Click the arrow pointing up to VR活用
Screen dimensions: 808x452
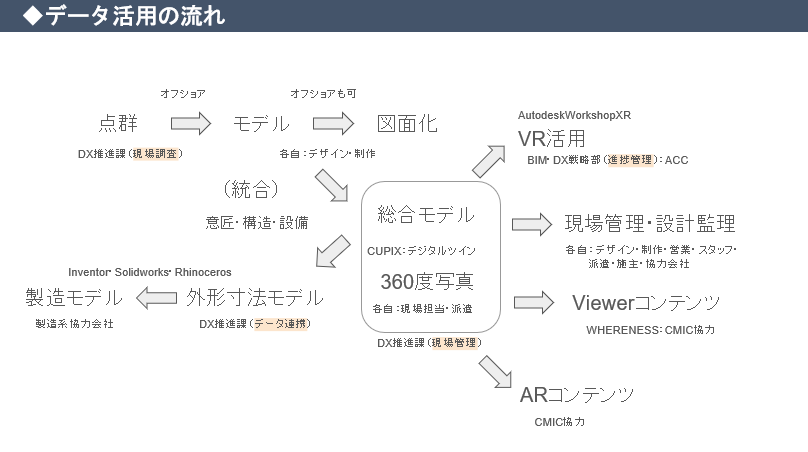489,159
